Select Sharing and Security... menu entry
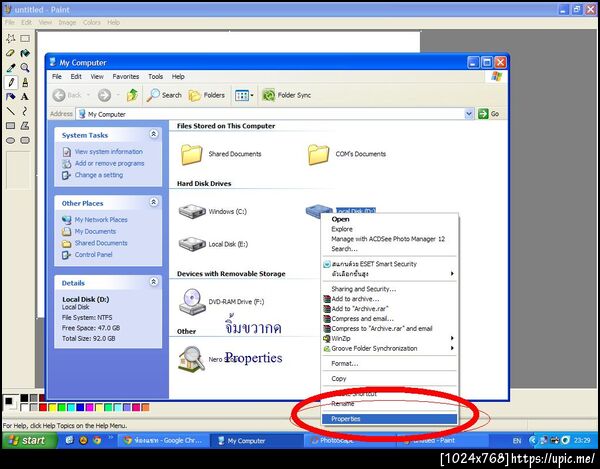Screen dimensions: 600x469 click(389, 289)
